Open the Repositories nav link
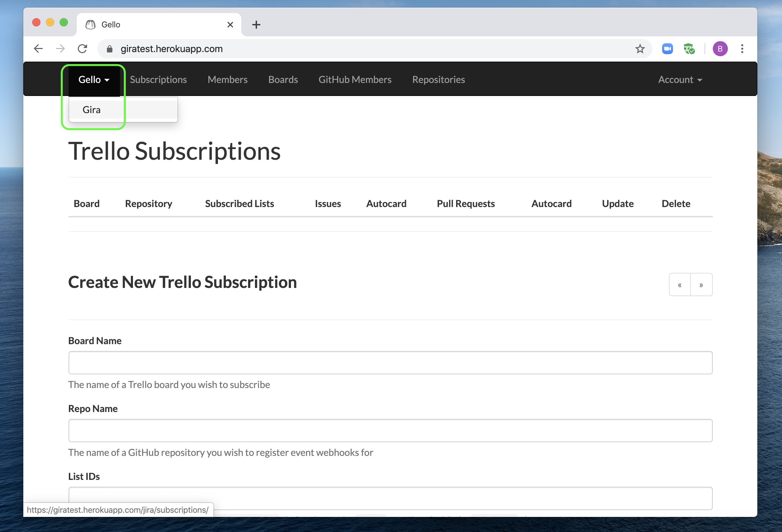The height and width of the screenshot is (532, 782). point(439,80)
